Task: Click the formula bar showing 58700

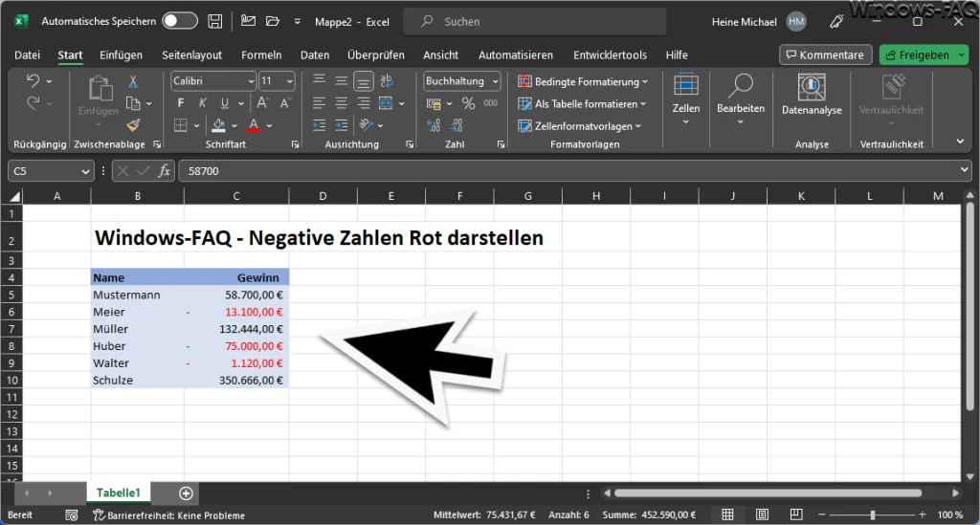Action: (x=575, y=171)
